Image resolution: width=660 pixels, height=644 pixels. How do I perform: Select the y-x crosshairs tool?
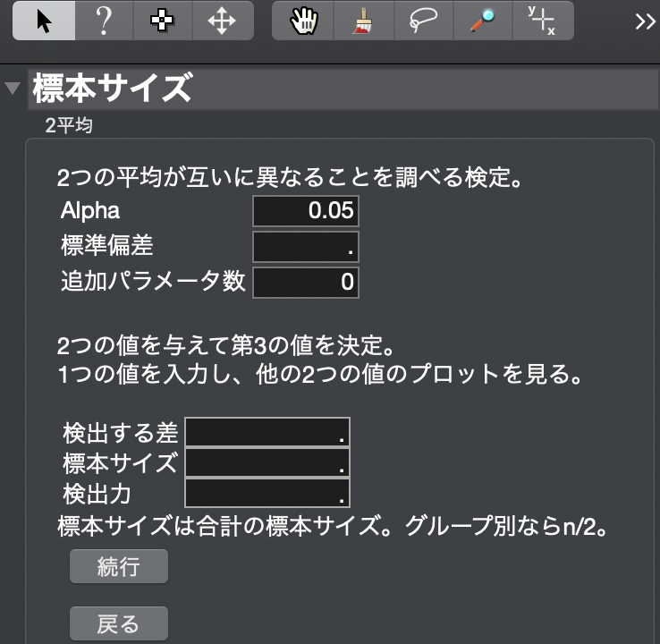543,21
